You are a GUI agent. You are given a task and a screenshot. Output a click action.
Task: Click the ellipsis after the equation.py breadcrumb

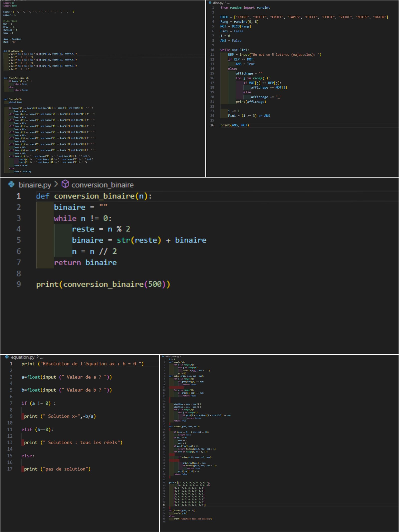coord(42,357)
